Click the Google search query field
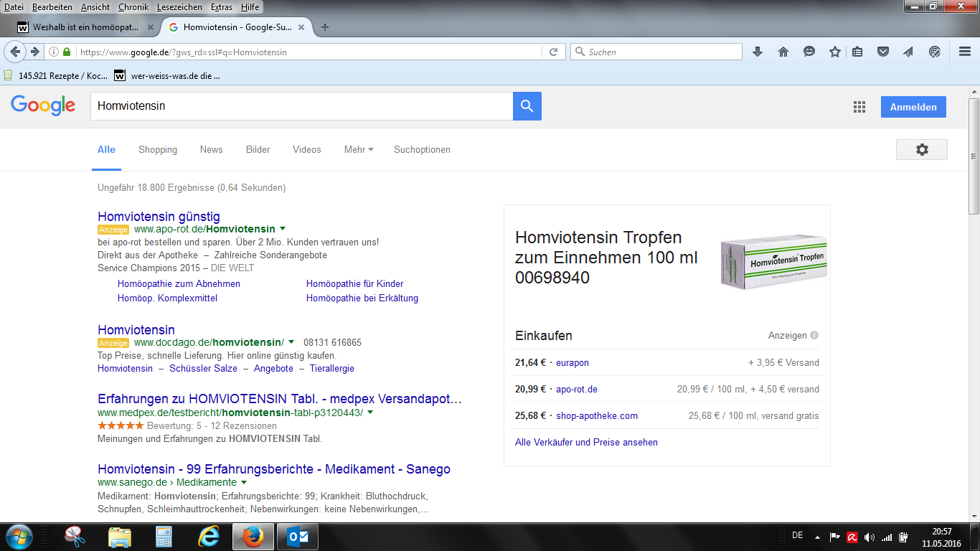Screen dimensions: 980x551 point(301,106)
